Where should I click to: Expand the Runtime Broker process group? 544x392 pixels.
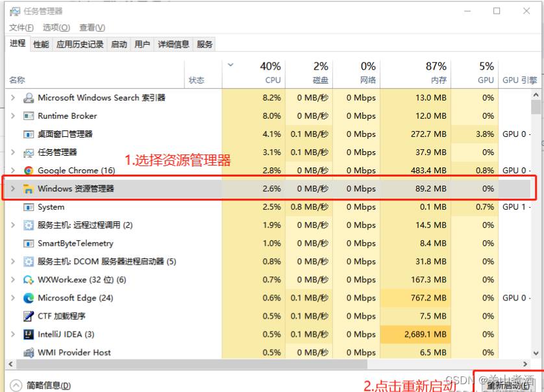(x=13, y=116)
